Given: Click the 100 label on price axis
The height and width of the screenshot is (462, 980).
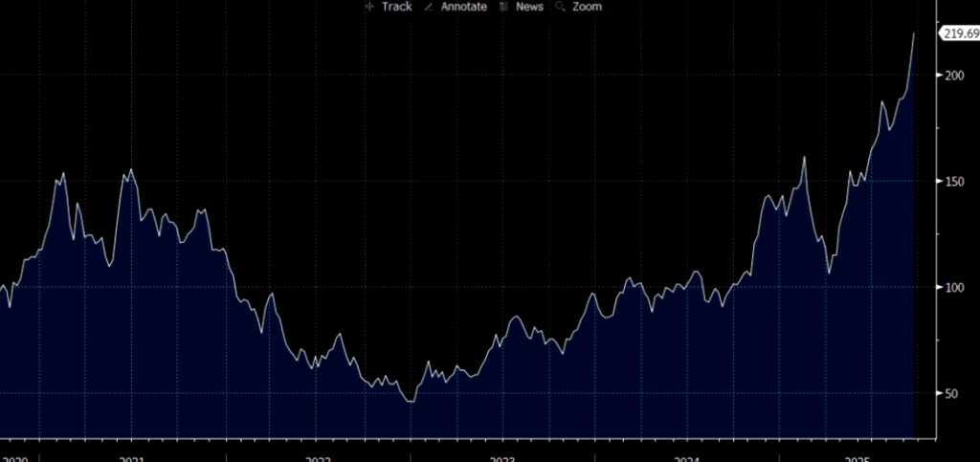Looking at the screenshot, I should 953,288.
